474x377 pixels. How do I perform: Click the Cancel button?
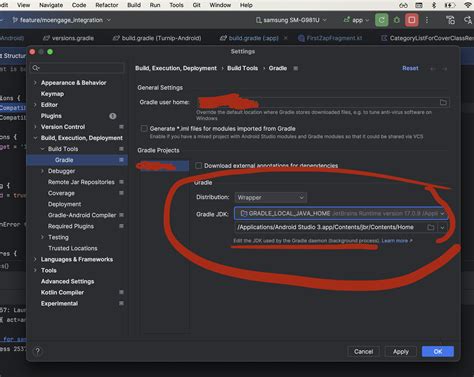(x=363, y=351)
